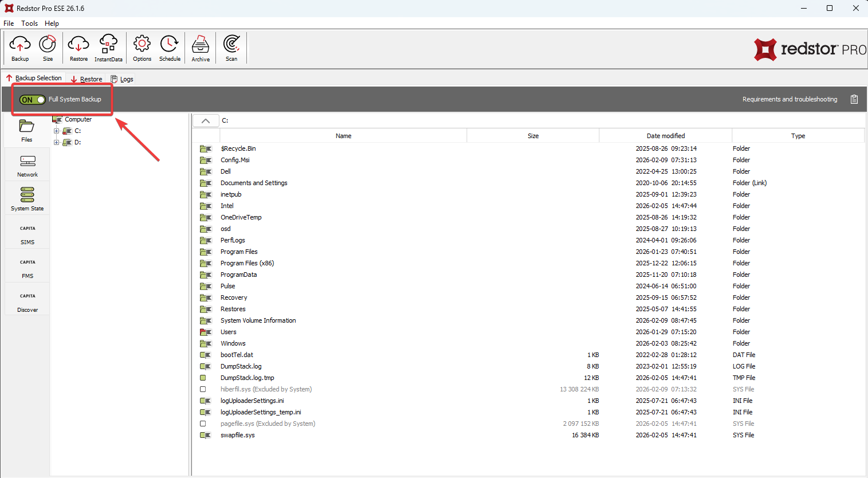Sort by the Type column header
Image resolution: width=868 pixels, height=478 pixels.
798,136
